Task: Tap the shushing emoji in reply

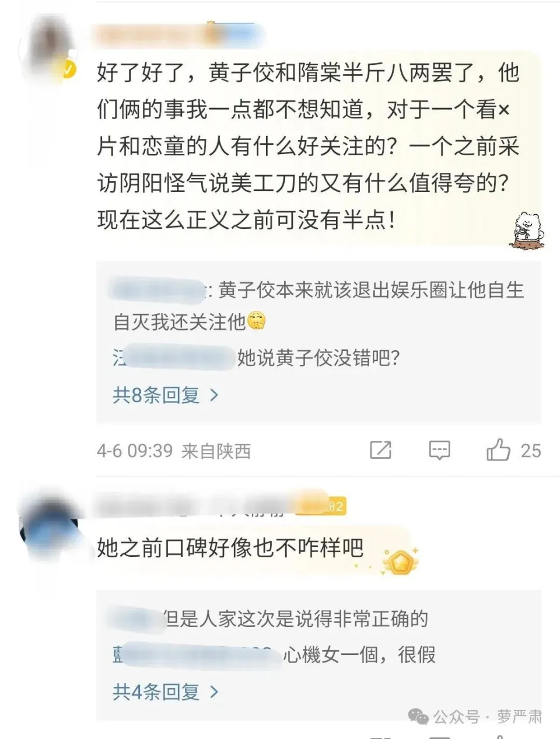Action: [257, 320]
